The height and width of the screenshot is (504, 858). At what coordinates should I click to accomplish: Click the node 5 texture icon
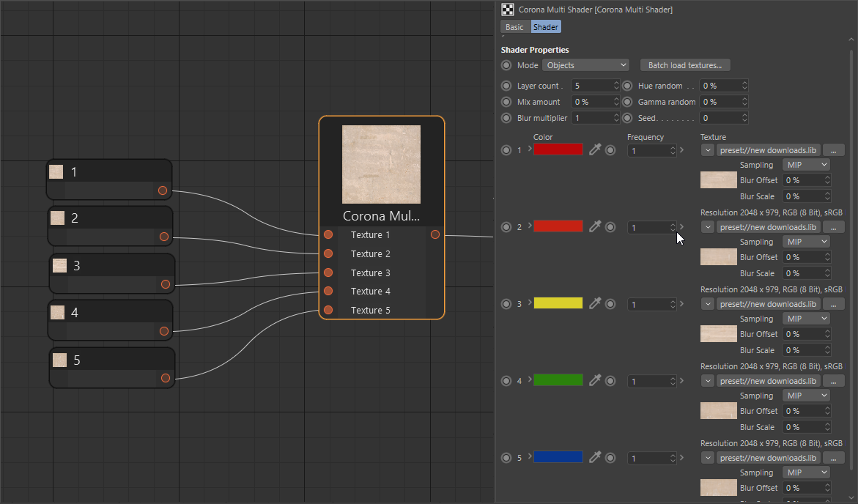click(x=59, y=360)
